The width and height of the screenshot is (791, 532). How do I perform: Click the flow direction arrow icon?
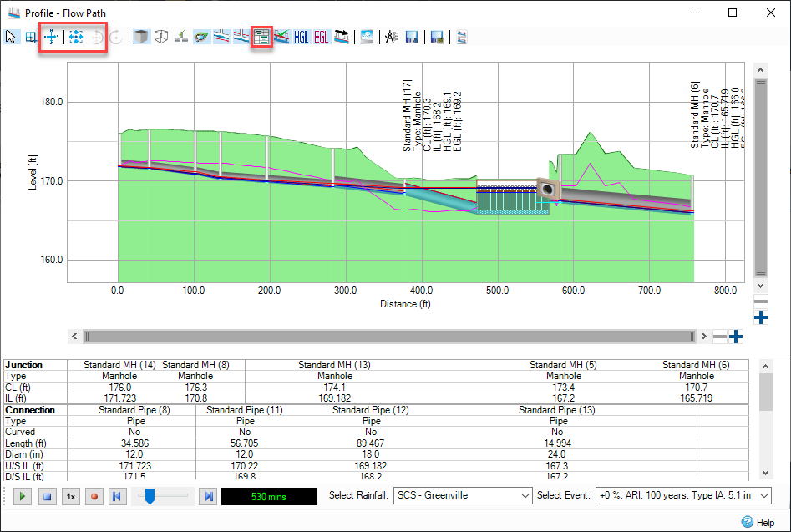pos(342,37)
